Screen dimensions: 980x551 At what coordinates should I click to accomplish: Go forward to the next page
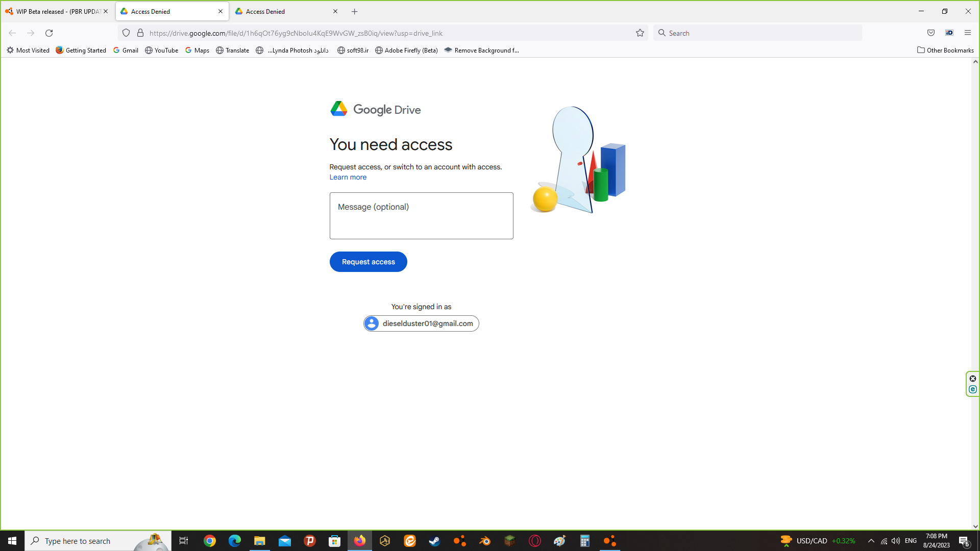coord(31,33)
